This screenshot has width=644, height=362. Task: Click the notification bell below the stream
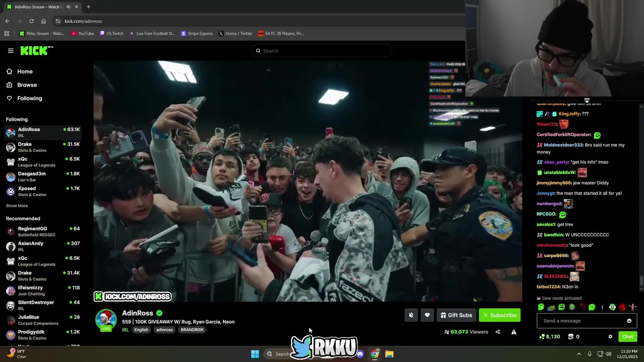click(411, 315)
